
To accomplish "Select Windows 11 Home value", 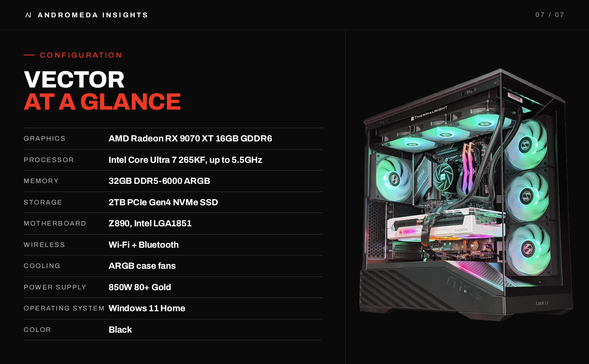I will tap(147, 308).
